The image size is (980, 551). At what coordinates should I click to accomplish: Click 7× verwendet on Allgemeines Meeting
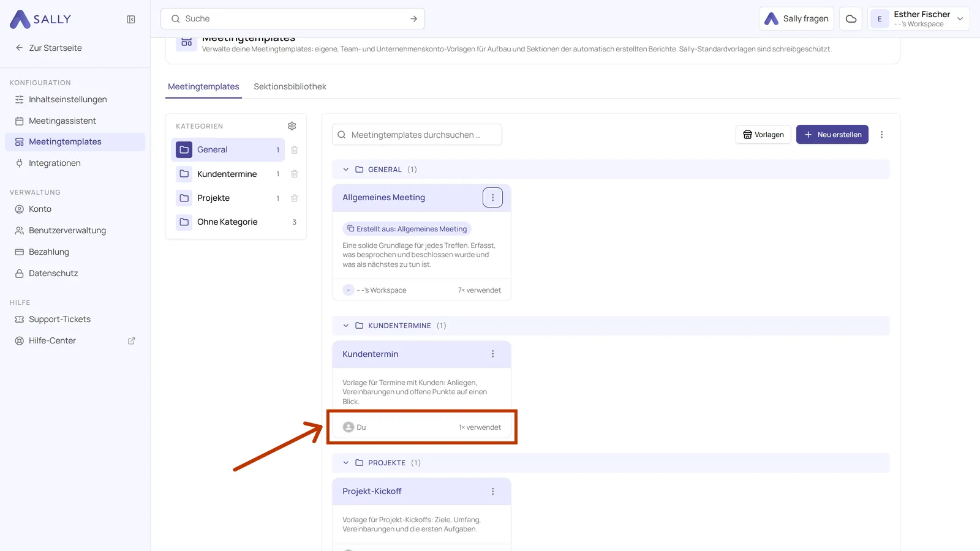click(x=480, y=290)
